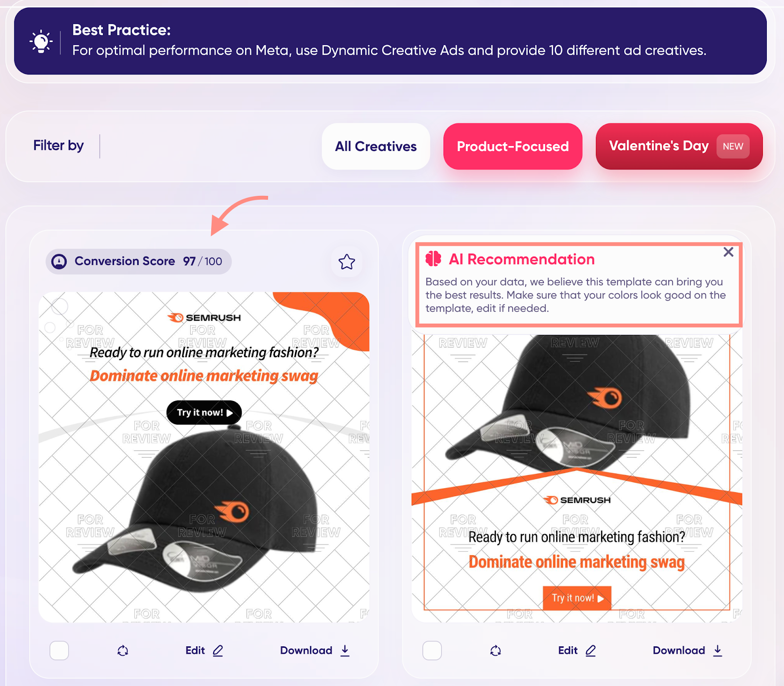The width and height of the screenshot is (784, 686).
Task: Click the brain icon next to AI Recommendation
Action: [x=435, y=259]
